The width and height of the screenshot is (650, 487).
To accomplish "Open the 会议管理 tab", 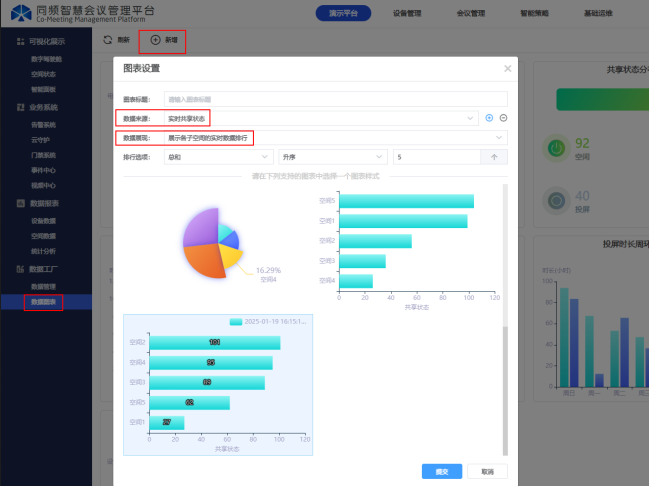I will tap(470, 14).
